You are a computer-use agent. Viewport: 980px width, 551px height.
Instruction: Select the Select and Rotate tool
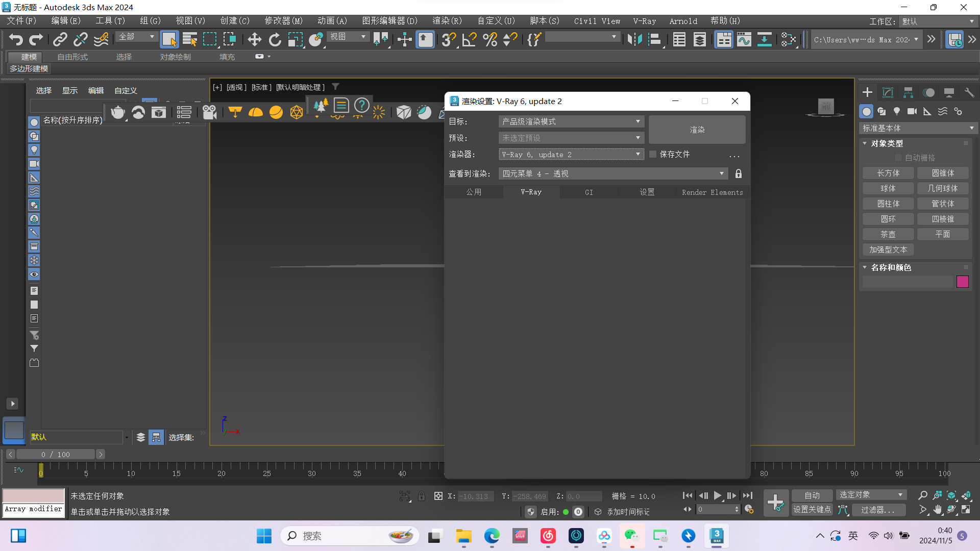pos(275,39)
